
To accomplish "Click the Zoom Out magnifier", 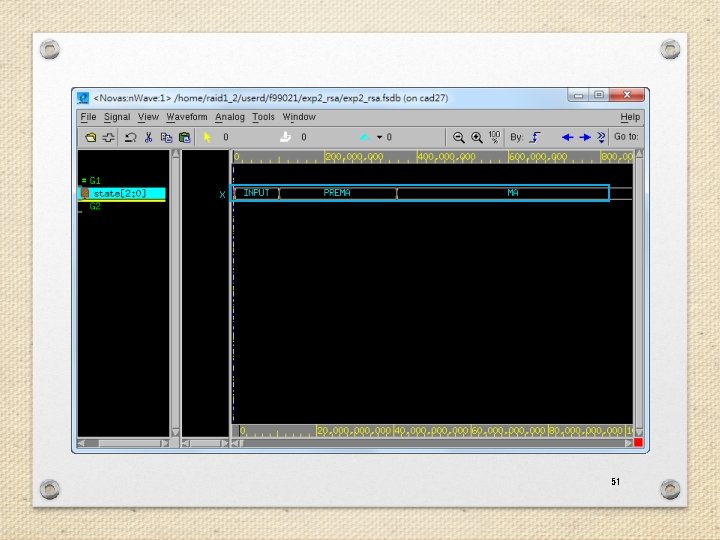I will pos(458,137).
